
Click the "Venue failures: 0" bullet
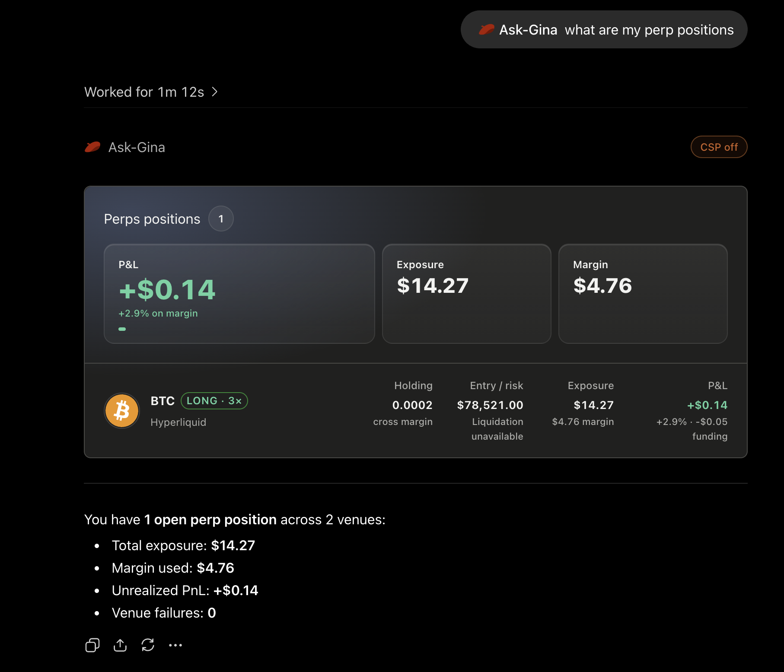point(164,613)
